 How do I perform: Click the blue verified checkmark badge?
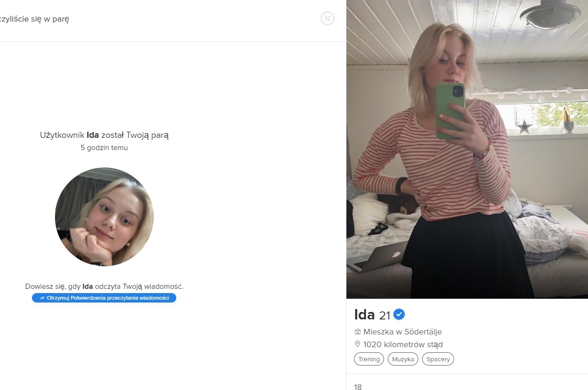coord(399,314)
